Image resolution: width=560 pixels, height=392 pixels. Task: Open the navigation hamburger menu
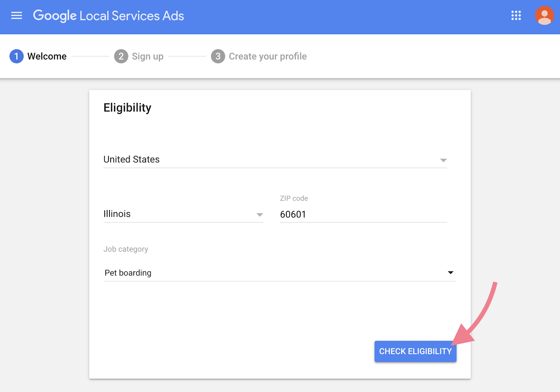pos(16,16)
